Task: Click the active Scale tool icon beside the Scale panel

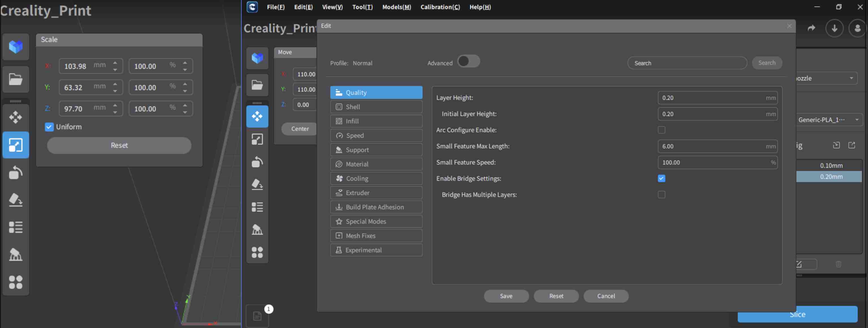Action: click(16, 145)
